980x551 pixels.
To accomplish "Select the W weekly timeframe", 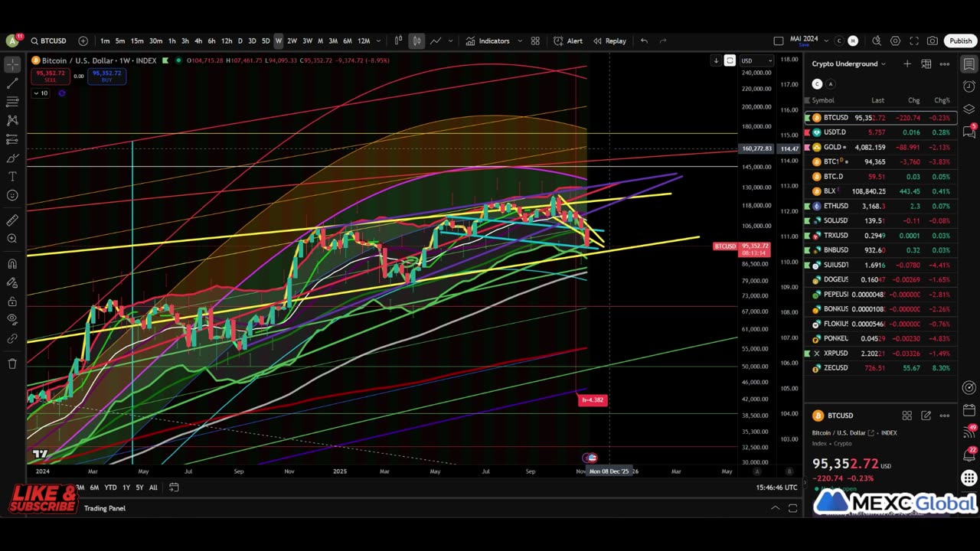I will 279,41.
